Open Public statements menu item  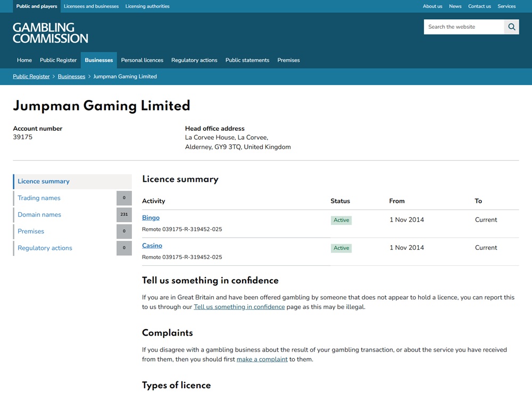(x=247, y=60)
